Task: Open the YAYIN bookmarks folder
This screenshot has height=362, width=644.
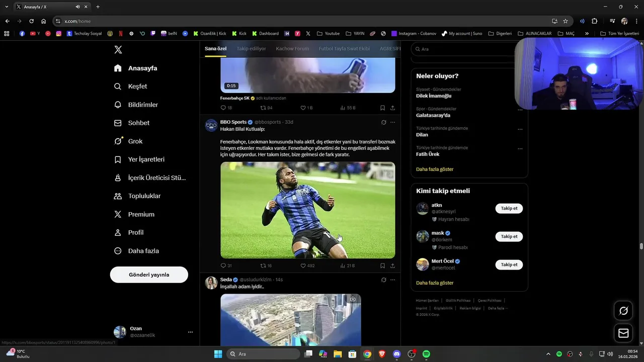Action: (355, 34)
